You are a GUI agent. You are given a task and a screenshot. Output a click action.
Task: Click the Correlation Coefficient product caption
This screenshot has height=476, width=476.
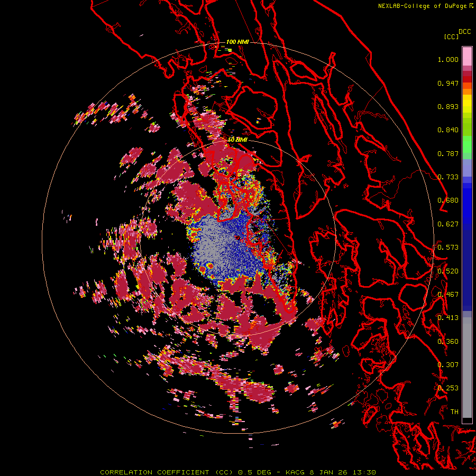[x=238, y=472]
